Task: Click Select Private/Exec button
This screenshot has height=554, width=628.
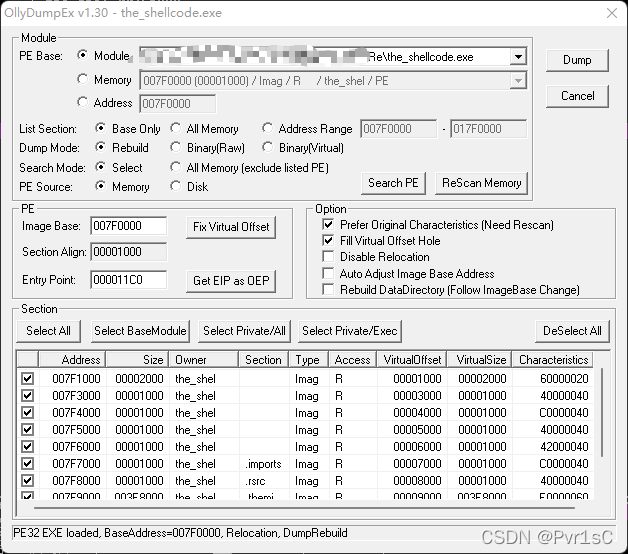Action: [350, 331]
